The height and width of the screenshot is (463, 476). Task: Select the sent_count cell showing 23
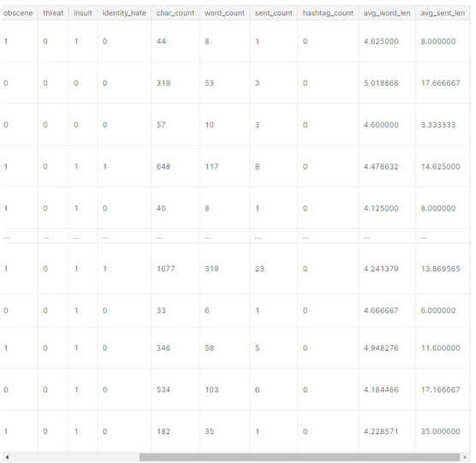273,269
